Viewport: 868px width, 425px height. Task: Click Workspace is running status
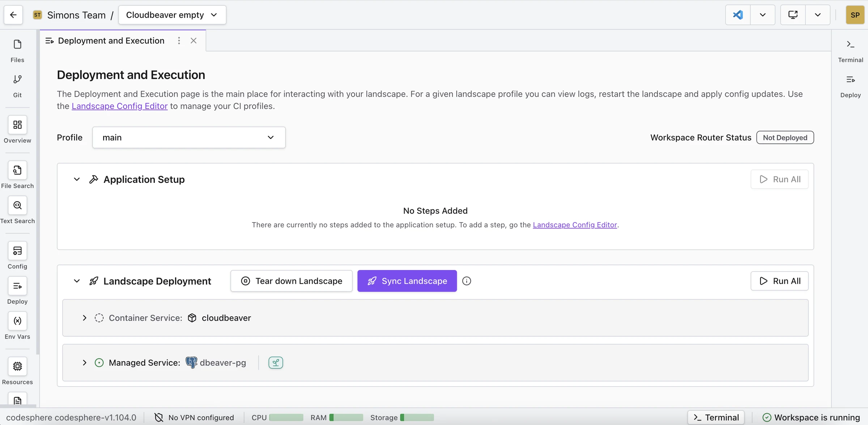click(811, 417)
